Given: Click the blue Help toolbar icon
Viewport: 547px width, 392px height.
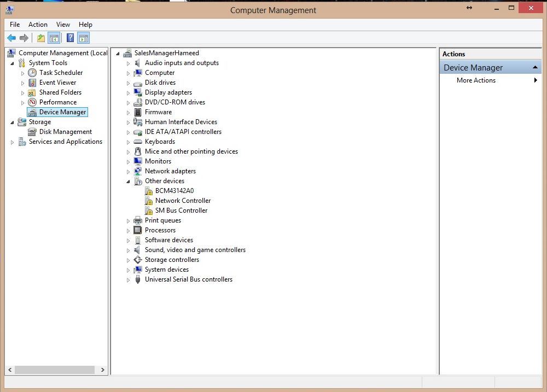Looking at the screenshot, I should (70, 38).
